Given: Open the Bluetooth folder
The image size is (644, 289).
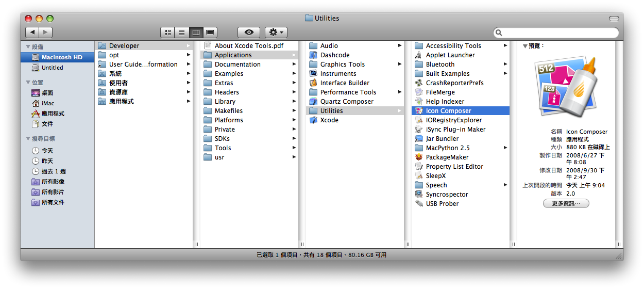Looking at the screenshot, I should (x=461, y=65).
